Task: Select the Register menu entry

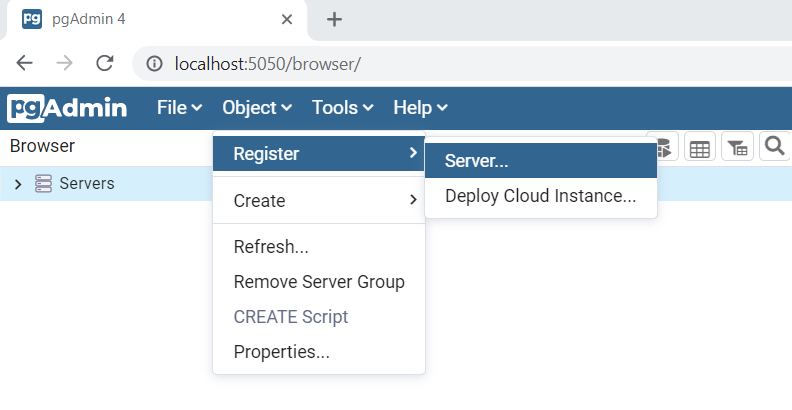Action: tap(319, 153)
